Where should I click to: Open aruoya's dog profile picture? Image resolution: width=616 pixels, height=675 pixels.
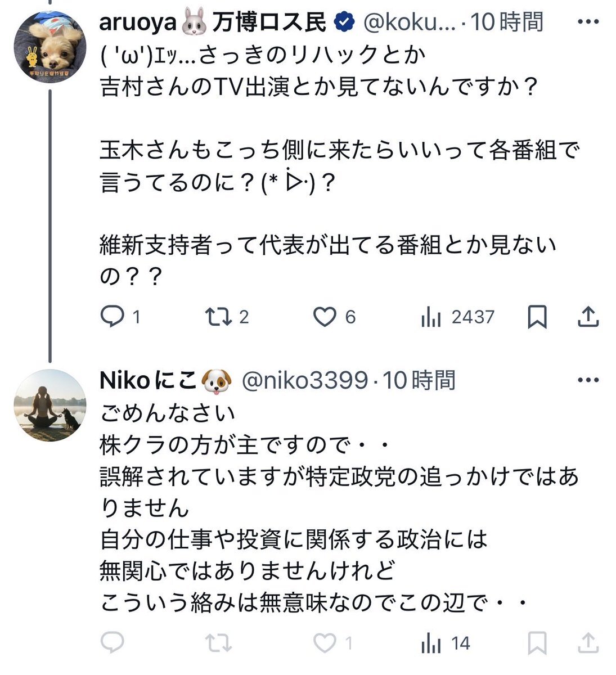tap(50, 46)
